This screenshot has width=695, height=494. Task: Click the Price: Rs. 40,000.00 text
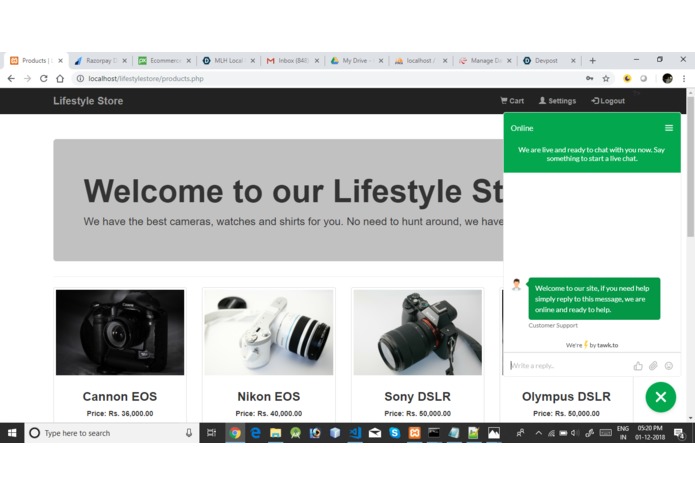pos(269,413)
